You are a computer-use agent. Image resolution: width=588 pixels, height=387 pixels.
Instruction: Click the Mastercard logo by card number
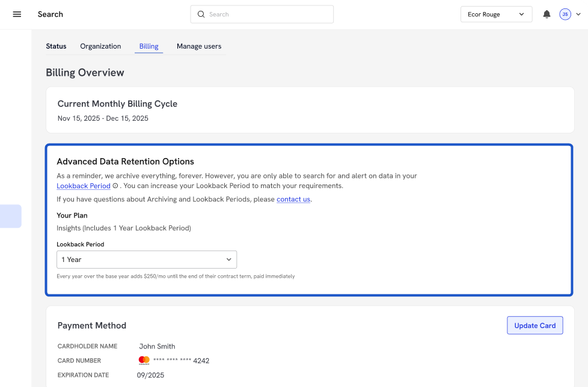pos(144,361)
